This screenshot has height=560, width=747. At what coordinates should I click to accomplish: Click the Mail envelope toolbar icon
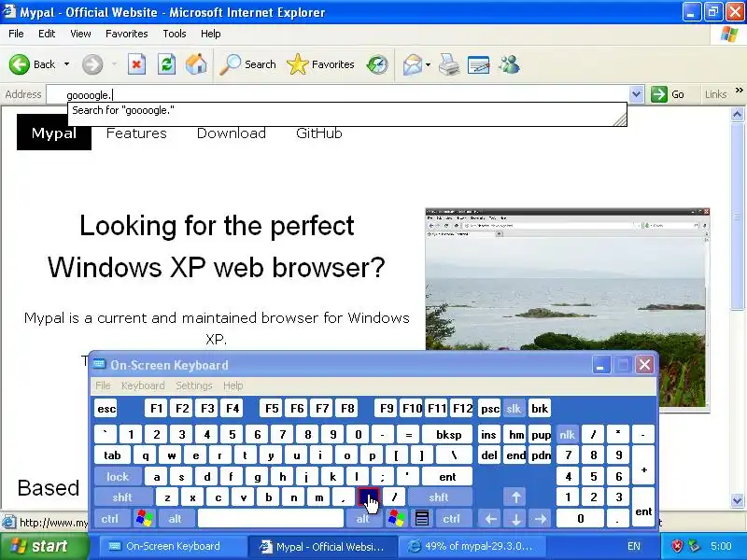coord(412,64)
